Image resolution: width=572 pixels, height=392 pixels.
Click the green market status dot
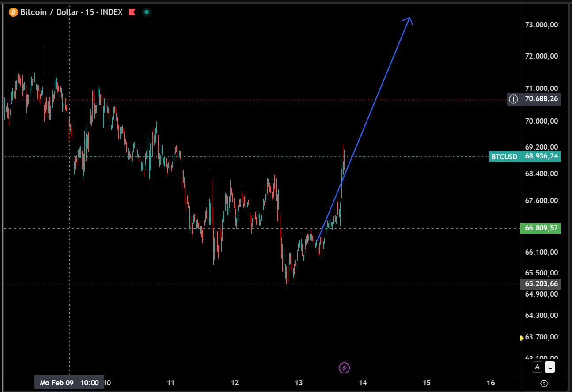point(147,12)
